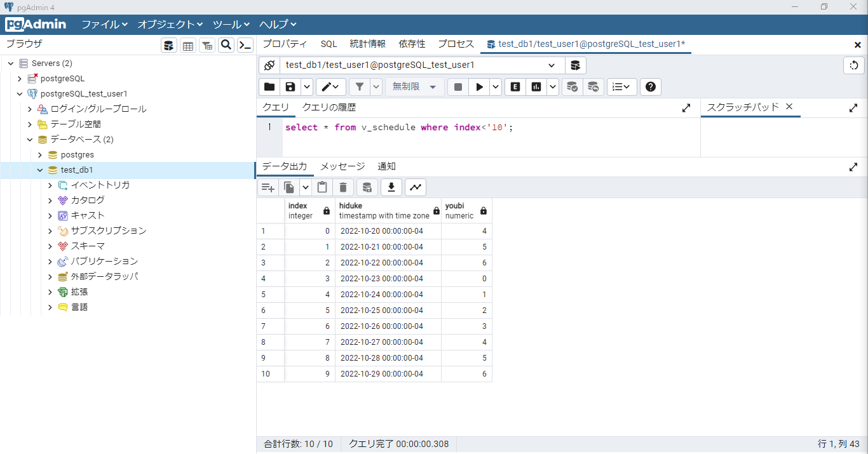Open the save options dropdown arrow
This screenshot has height=454, width=868.
(x=306, y=87)
